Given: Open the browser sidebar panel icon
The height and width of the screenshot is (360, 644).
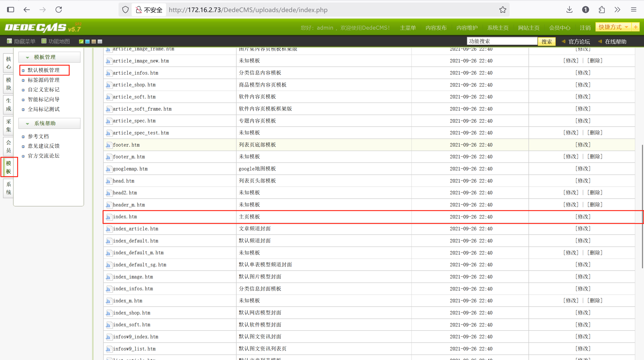Looking at the screenshot, I should click(11, 10).
